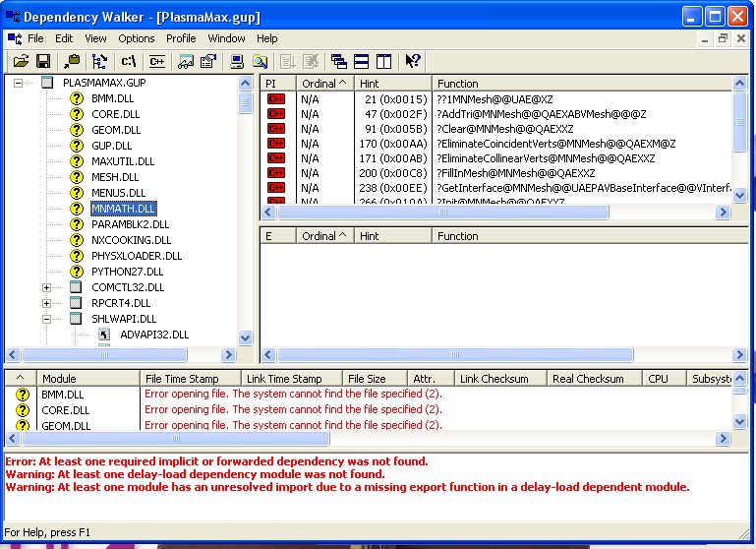
Task: Open the Help menu
Action: (266, 38)
